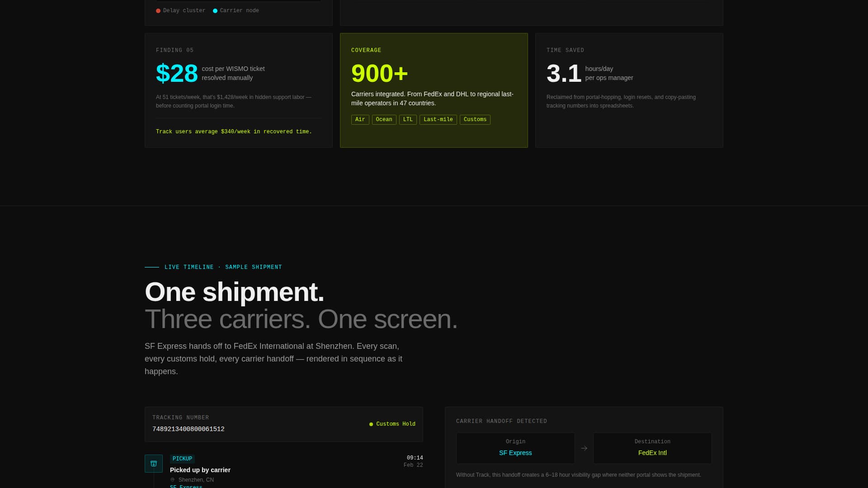
Task: Click the arrow icon between Origin and Destination
Action: (x=584, y=448)
